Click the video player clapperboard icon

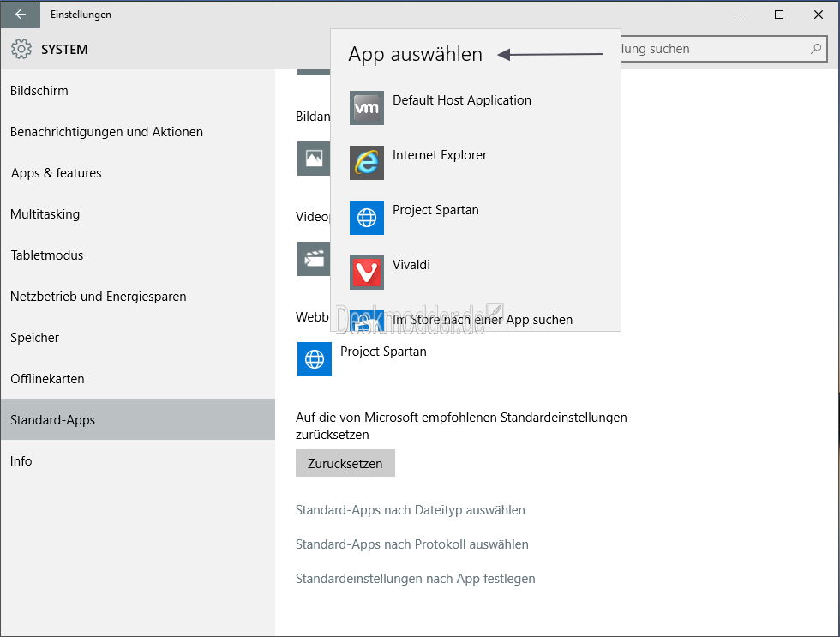tap(314, 259)
